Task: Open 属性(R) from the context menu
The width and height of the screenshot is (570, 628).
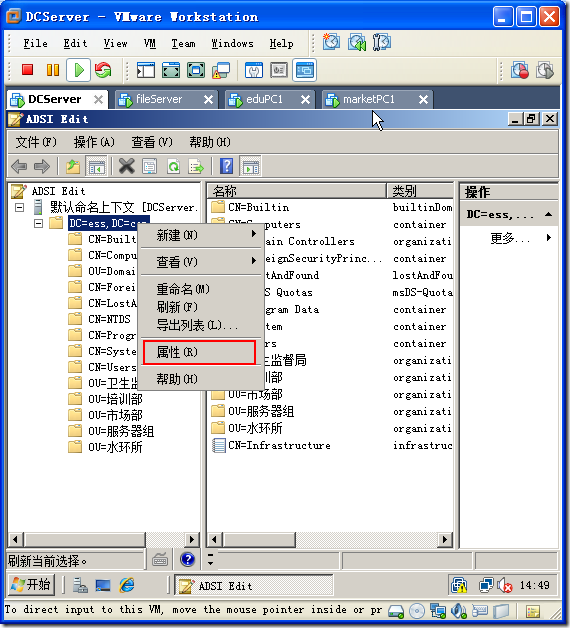Action: click(199, 352)
